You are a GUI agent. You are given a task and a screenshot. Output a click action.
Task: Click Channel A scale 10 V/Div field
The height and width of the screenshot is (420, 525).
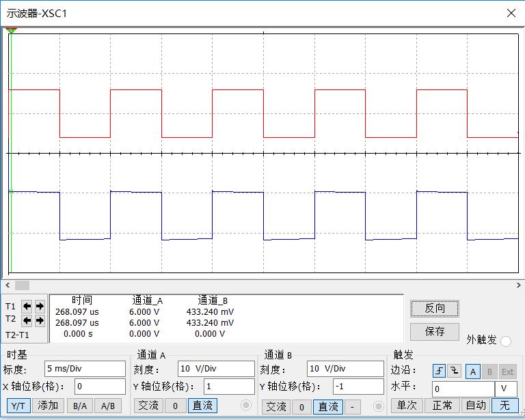point(215,369)
